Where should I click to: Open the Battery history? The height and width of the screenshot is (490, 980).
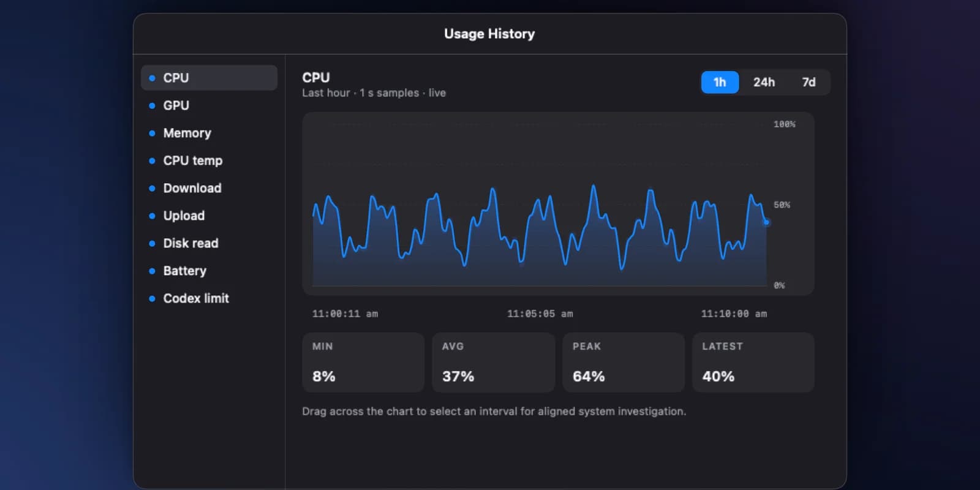(209, 271)
